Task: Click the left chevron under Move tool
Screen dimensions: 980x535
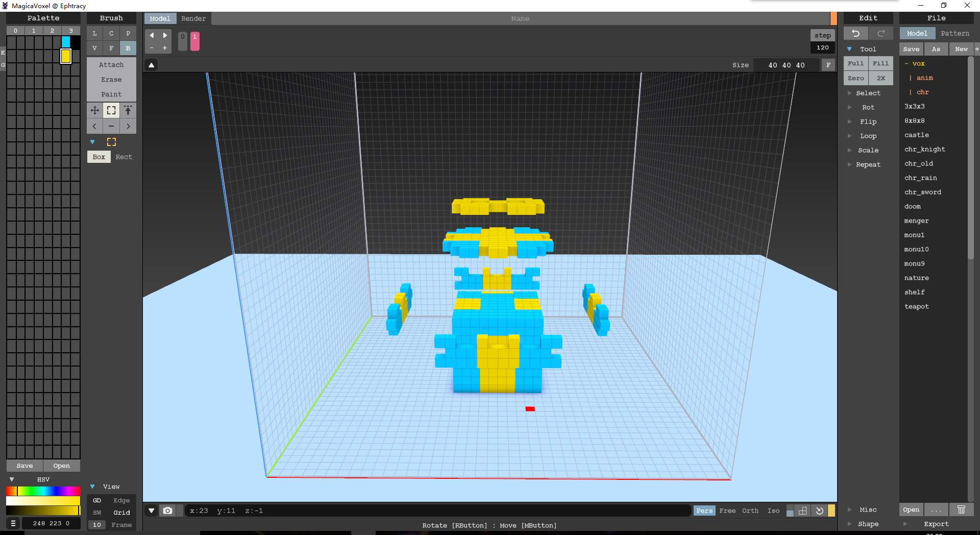Action: [94, 126]
